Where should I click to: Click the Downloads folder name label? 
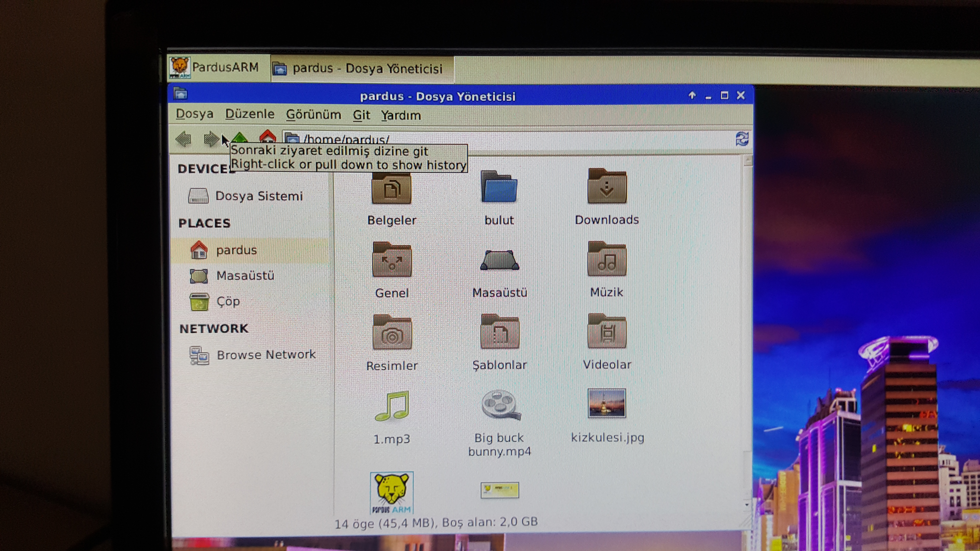(x=607, y=220)
